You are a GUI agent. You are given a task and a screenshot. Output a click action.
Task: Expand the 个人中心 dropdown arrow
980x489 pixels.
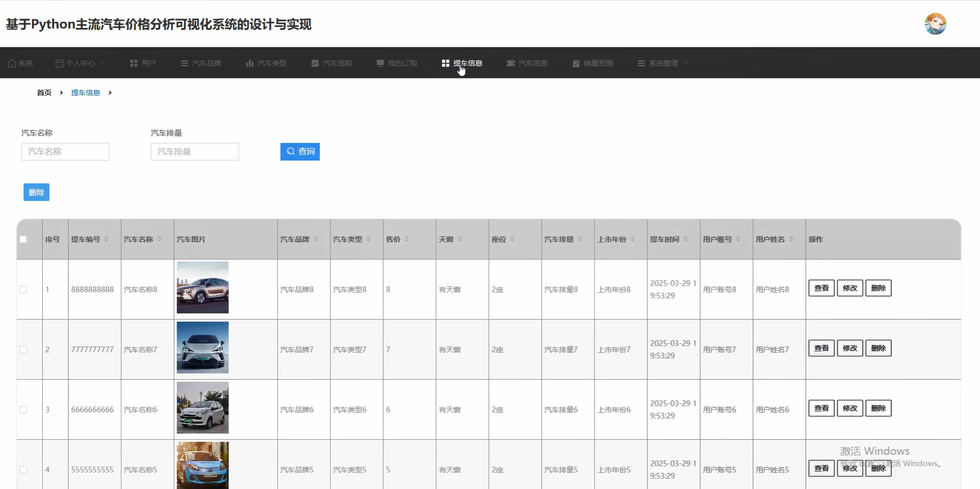pyautogui.click(x=102, y=63)
